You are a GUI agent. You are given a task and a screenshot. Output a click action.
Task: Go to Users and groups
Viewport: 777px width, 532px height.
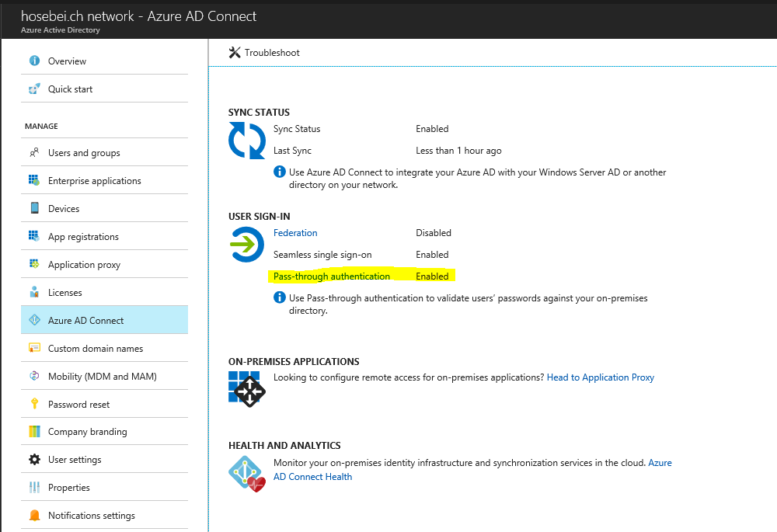tap(105, 152)
